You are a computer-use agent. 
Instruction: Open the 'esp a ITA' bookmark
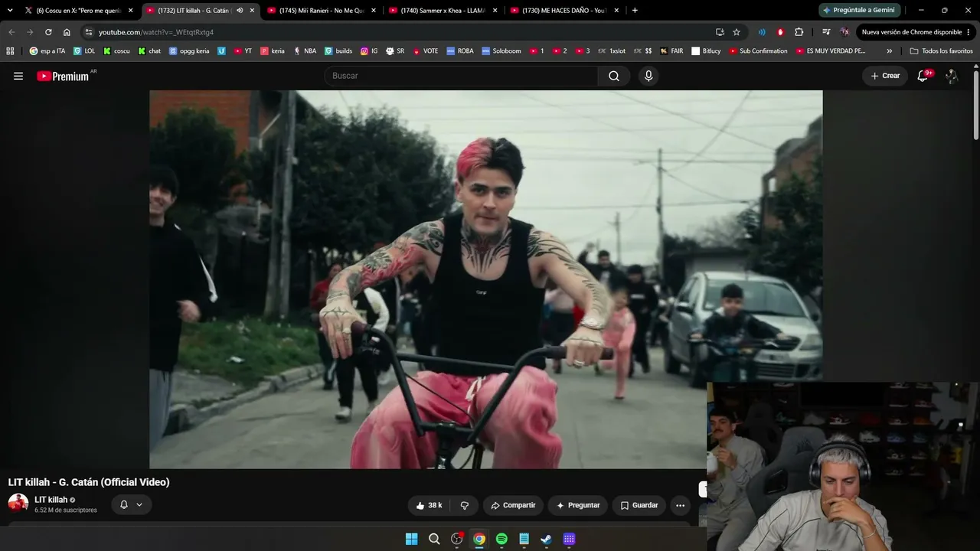click(47, 51)
